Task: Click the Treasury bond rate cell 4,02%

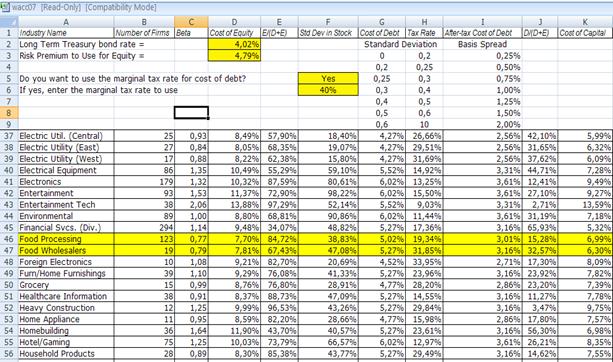Action: [x=235, y=44]
